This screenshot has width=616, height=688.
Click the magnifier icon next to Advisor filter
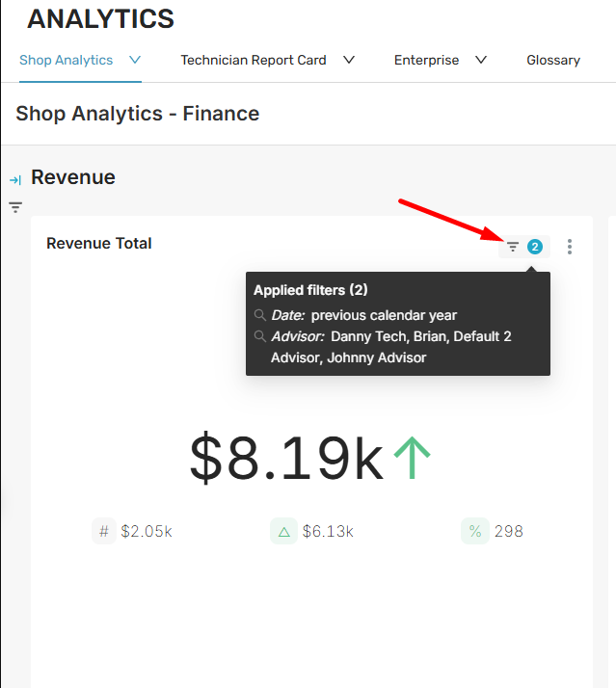(x=260, y=336)
